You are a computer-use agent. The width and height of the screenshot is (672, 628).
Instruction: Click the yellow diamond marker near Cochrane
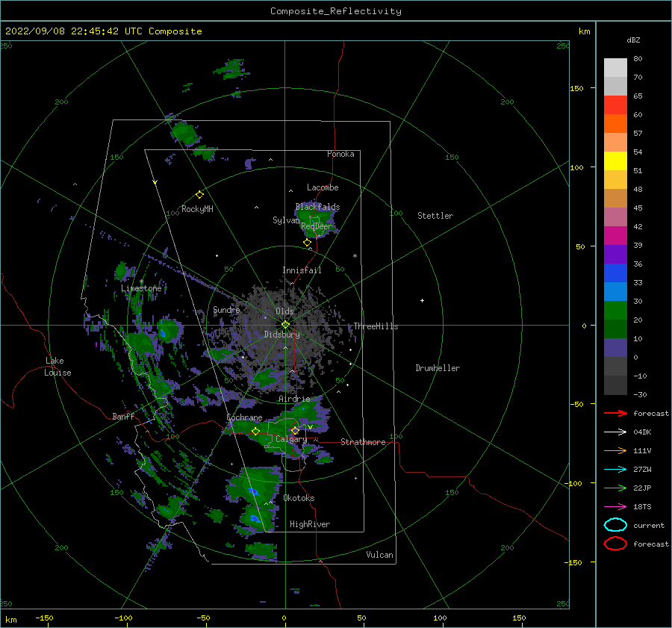(x=255, y=432)
